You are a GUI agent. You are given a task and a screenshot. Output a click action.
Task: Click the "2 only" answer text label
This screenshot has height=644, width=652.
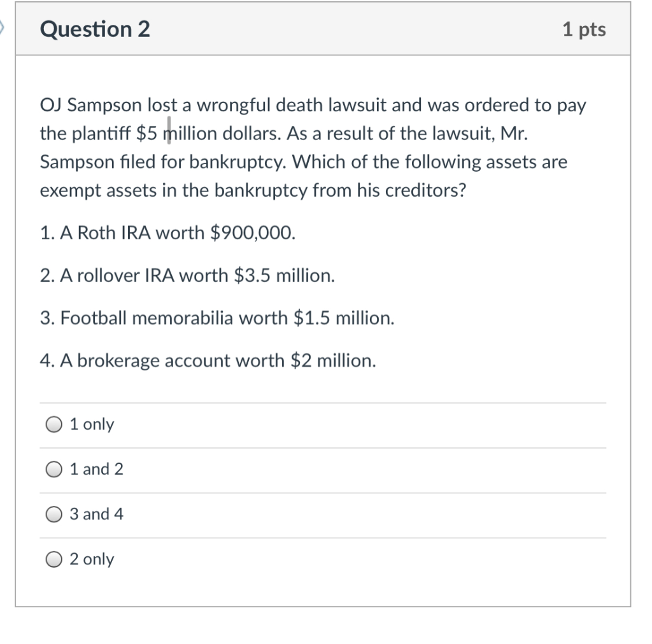(x=93, y=559)
